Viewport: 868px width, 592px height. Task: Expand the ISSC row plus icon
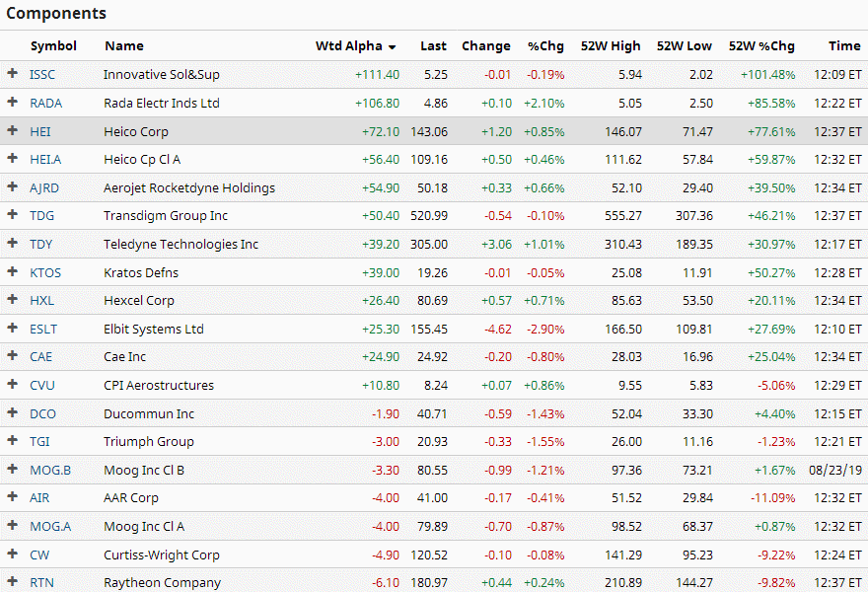(x=12, y=73)
